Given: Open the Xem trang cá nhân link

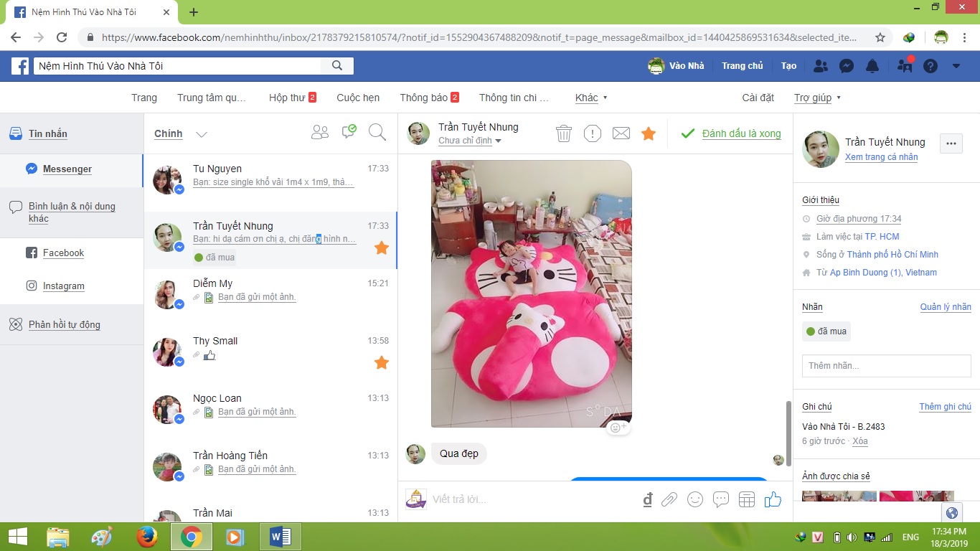Looking at the screenshot, I should click(x=881, y=157).
